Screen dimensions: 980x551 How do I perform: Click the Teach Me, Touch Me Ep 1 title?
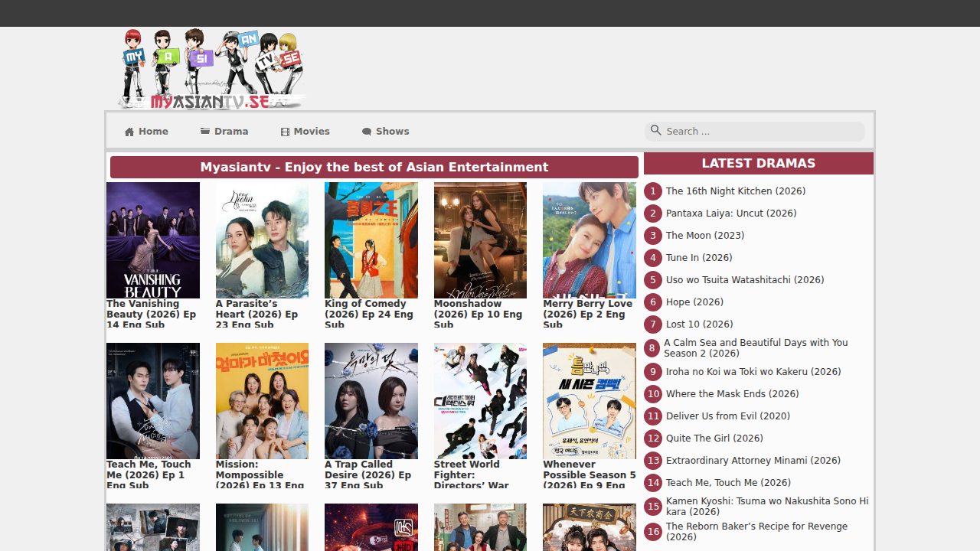tap(153, 474)
